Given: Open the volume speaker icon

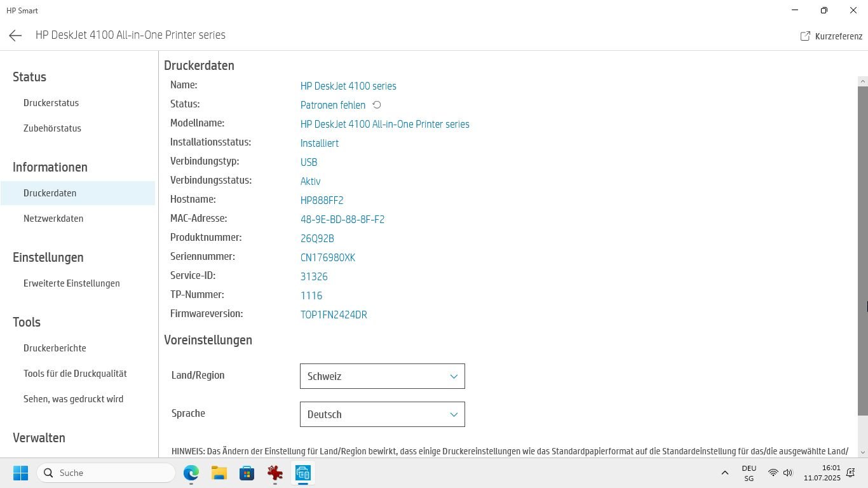Looking at the screenshot, I should (x=788, y=473).
